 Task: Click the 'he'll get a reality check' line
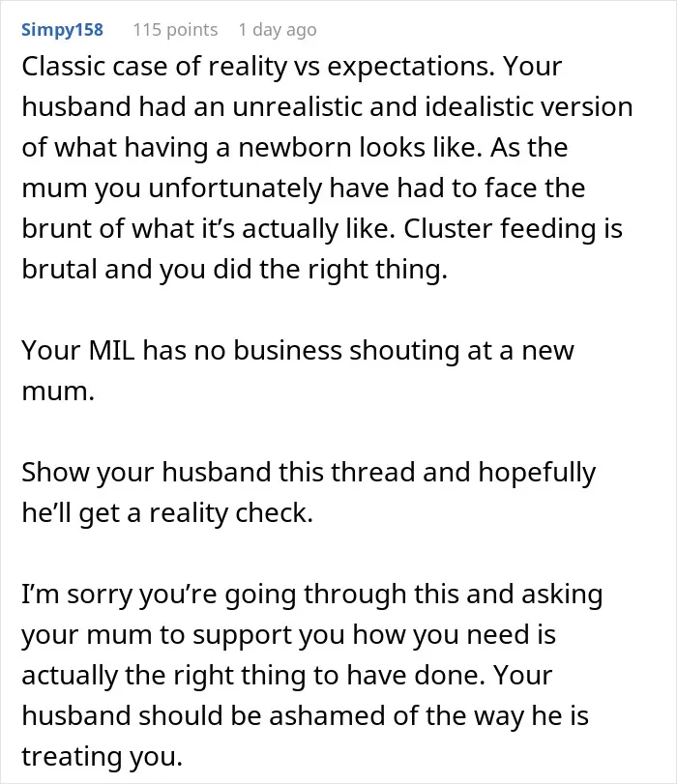point(167,513)
